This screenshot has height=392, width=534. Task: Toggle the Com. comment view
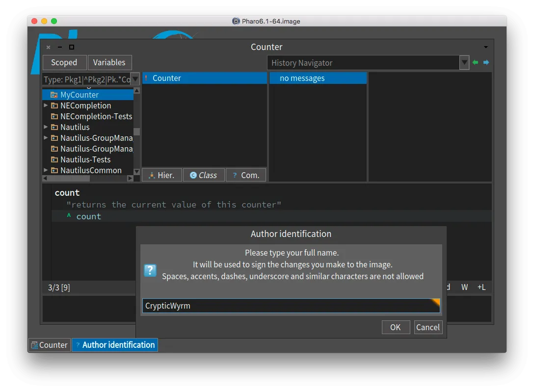245,175
